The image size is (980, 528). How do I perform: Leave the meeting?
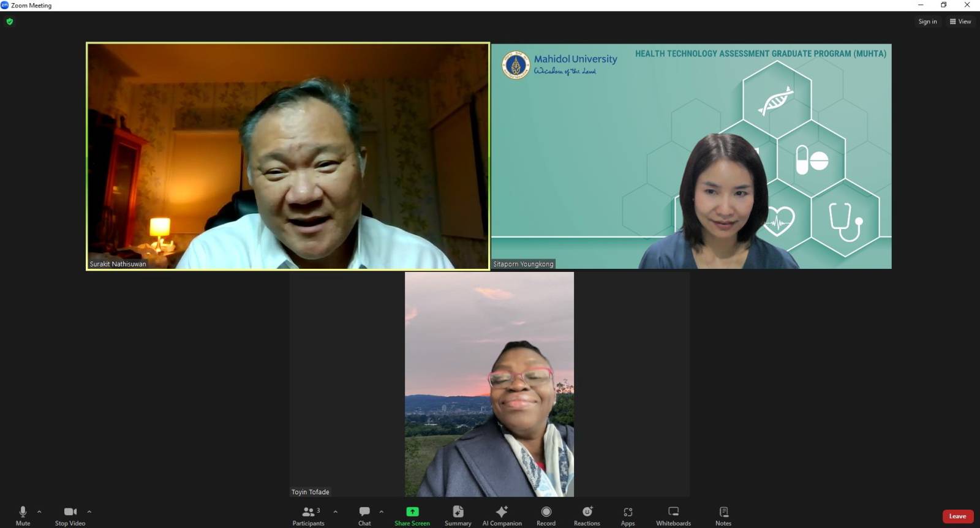(957, 516)
